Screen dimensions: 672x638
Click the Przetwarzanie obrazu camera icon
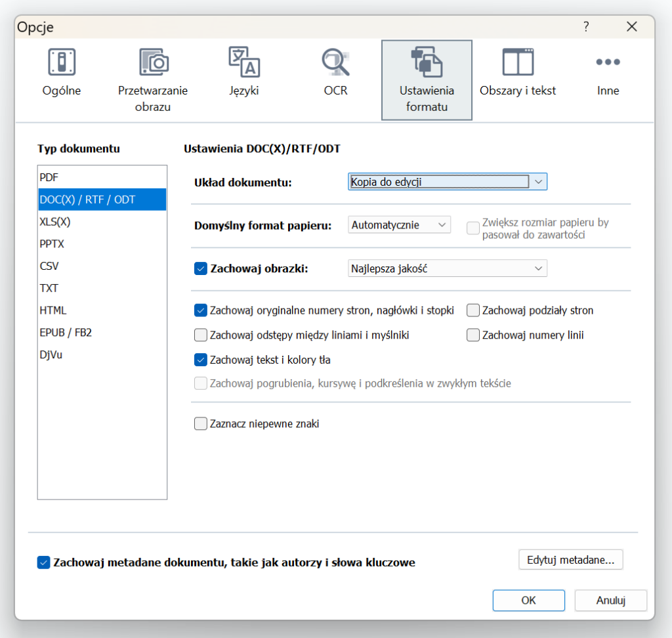[x=153, y=62]
